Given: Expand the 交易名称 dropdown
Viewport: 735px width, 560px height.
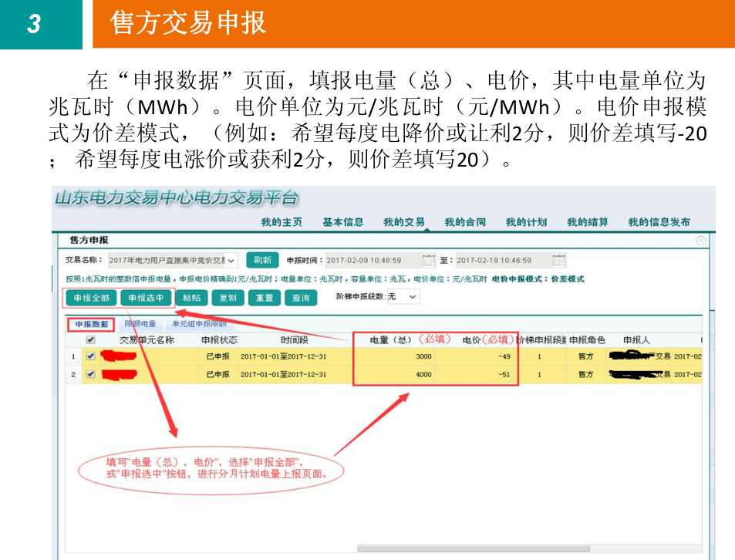Looking at the screenshot, I should 231,261.
